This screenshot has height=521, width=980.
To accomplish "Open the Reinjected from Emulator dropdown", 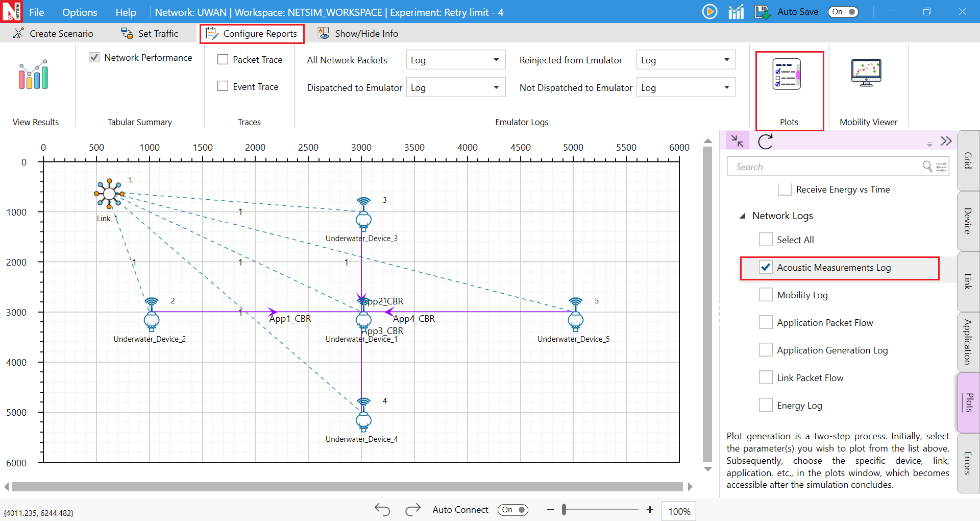I will pyautogui.click(x=685, y=60).
